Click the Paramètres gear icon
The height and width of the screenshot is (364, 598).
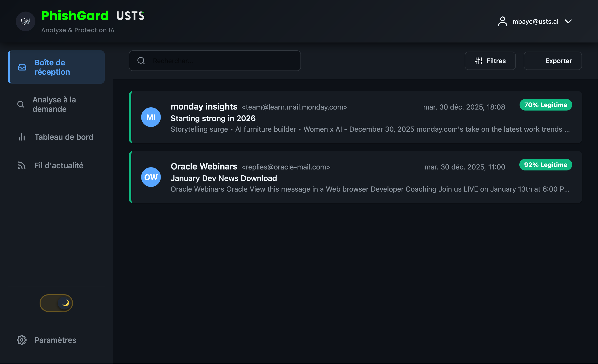tap(21, 340)
